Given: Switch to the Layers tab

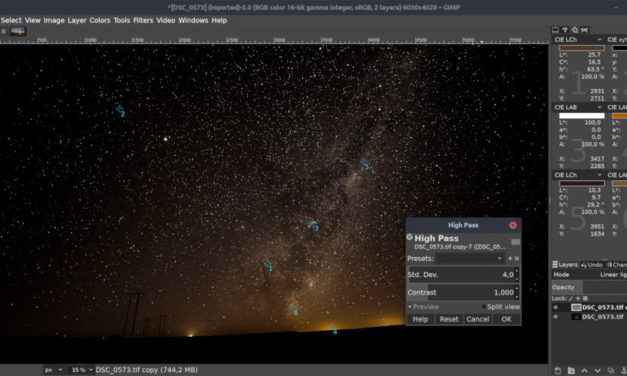Looking at the screenshot, I should click(565, 265).
